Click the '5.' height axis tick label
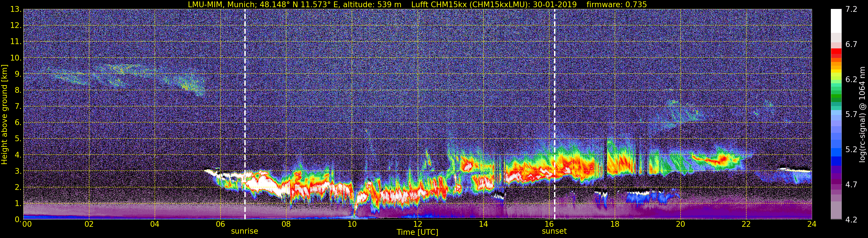This screenshot has width=868, height=238. tap(18, 139)
